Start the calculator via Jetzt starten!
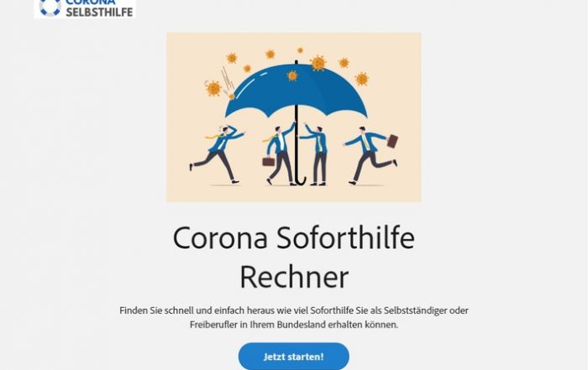 pyautogui.click(x=294, y=356)
